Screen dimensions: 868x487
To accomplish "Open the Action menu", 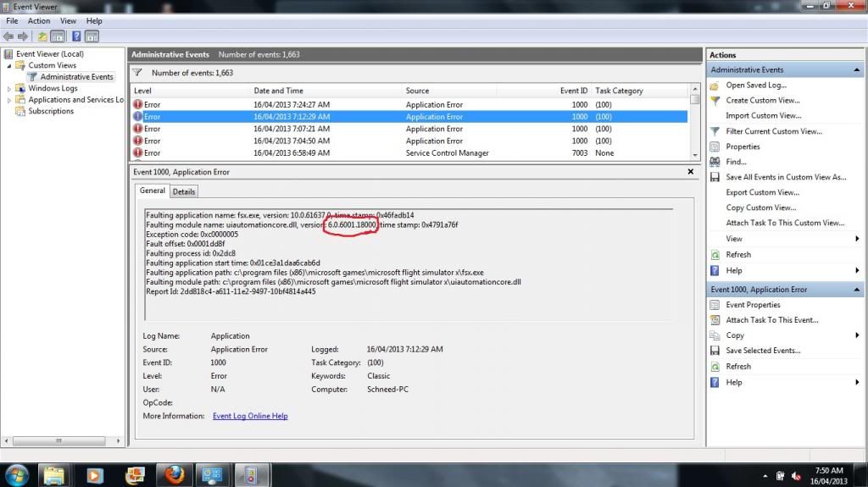I will pos(39,20).
